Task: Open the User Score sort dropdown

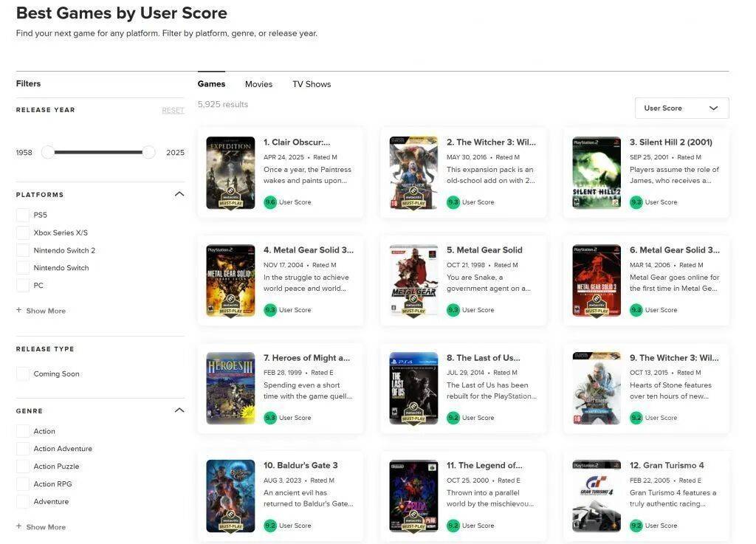Action: pos(681,109)
